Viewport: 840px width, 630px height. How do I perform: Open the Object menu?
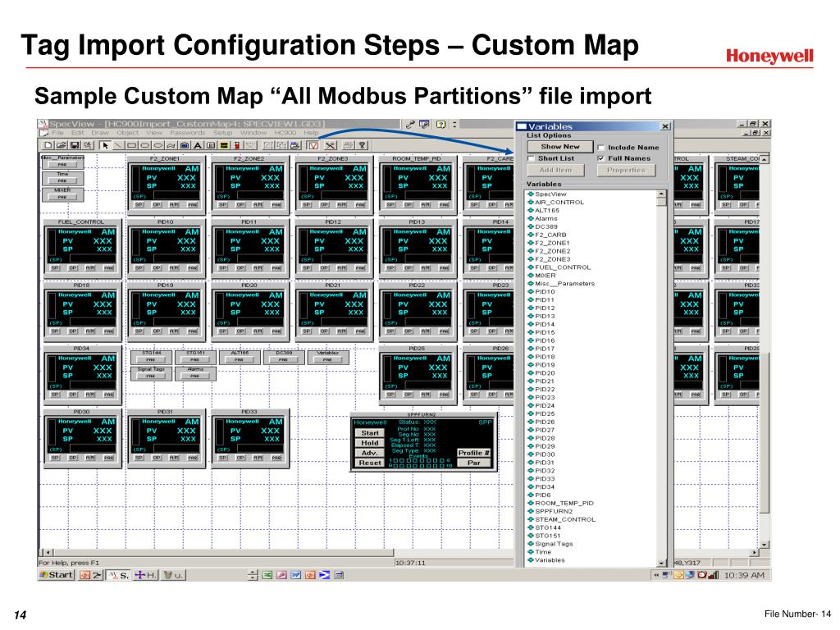tap(127, 132)
